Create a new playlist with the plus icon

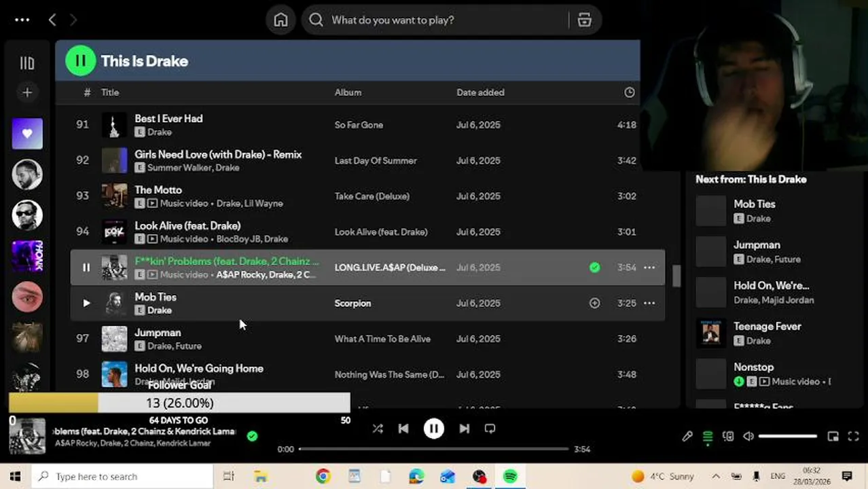(x=27, y=92)
